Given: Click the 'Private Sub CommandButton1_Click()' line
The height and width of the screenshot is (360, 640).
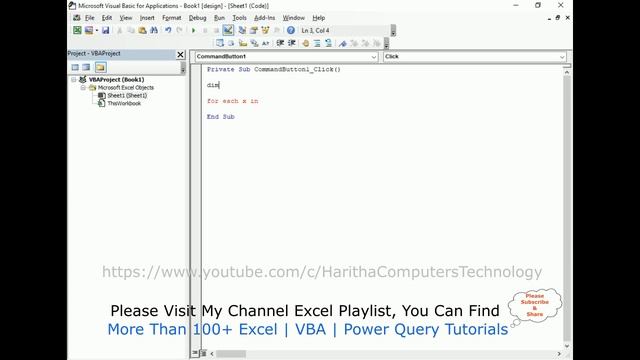Looking at the screenshot, I should coord(273,69).
